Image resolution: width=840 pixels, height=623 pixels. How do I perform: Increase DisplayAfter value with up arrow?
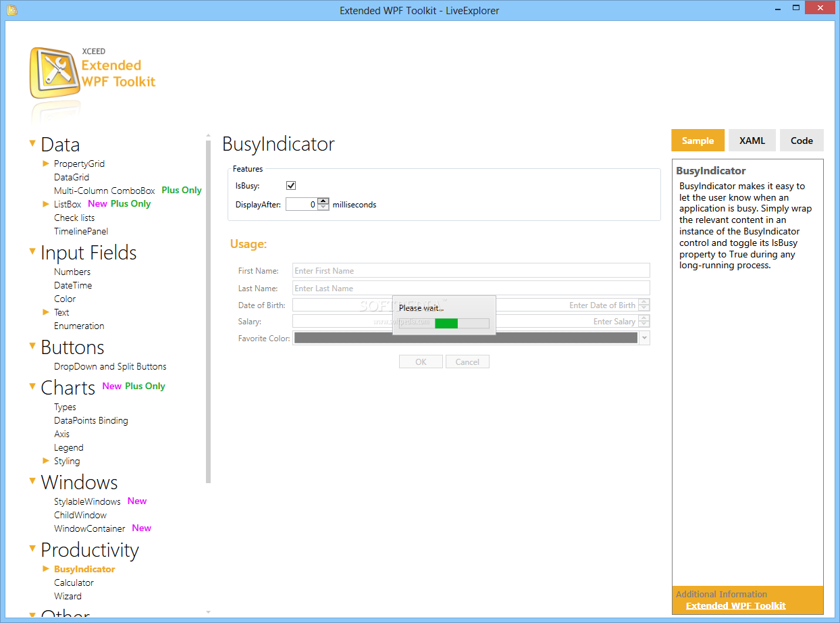coord(323,201)
